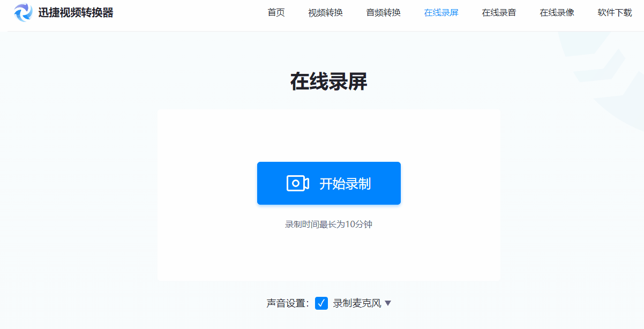Toggle microphone recording off
The height and width of the screenshot is (329, 644).
tap(321, 303)
